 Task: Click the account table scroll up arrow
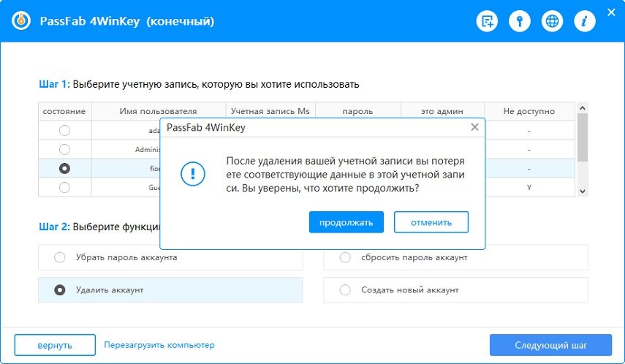tap(583, 108)
